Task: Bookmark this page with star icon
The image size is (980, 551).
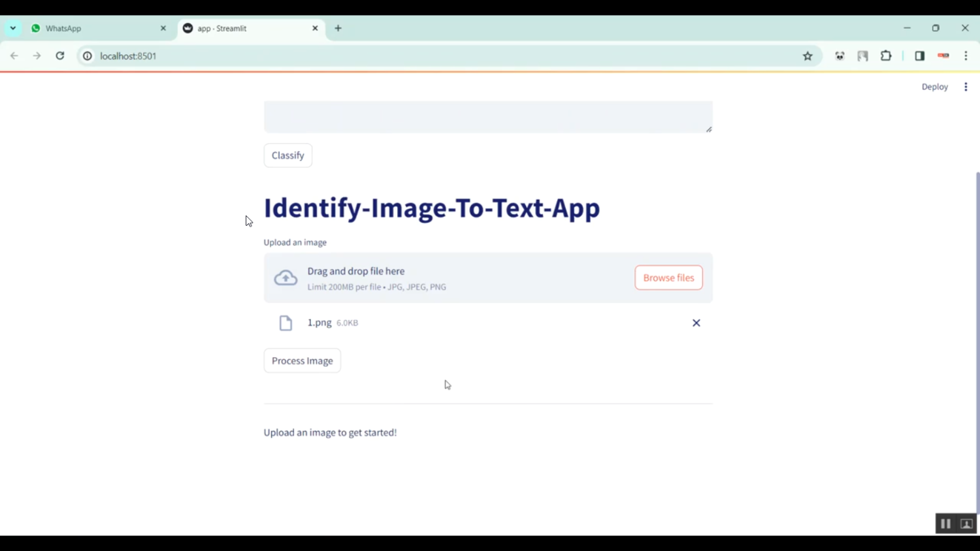Action: (x=808, y=56)
